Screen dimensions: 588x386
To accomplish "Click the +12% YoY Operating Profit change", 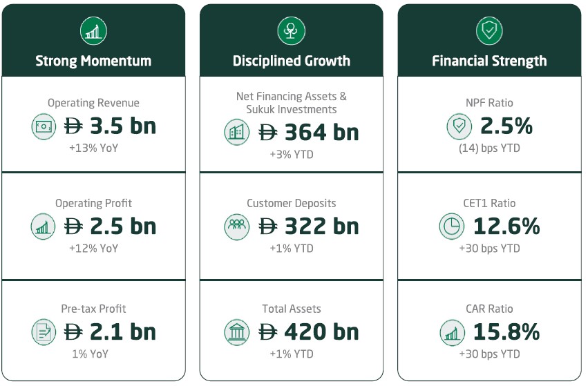I will 93,248.
